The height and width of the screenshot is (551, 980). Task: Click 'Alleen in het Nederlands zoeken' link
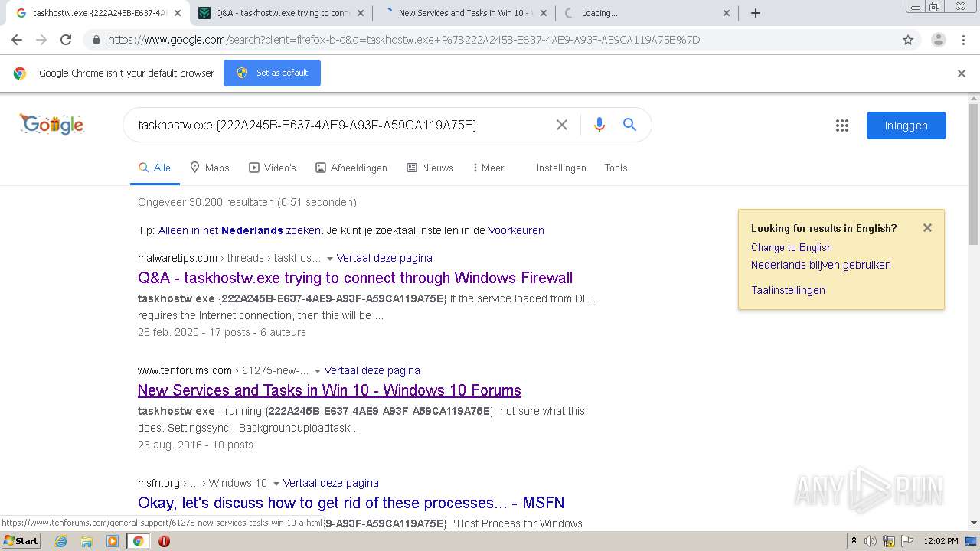(x=240, y=230)
